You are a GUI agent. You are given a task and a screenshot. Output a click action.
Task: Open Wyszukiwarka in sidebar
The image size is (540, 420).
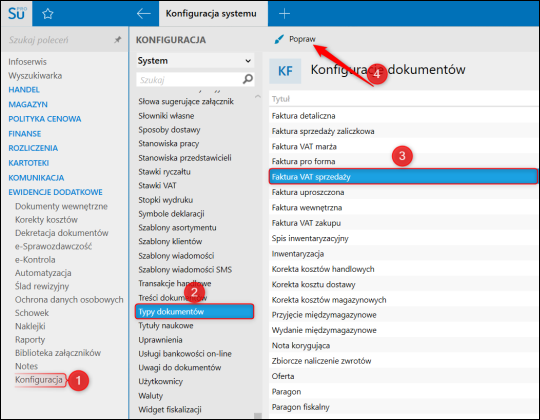35,75
